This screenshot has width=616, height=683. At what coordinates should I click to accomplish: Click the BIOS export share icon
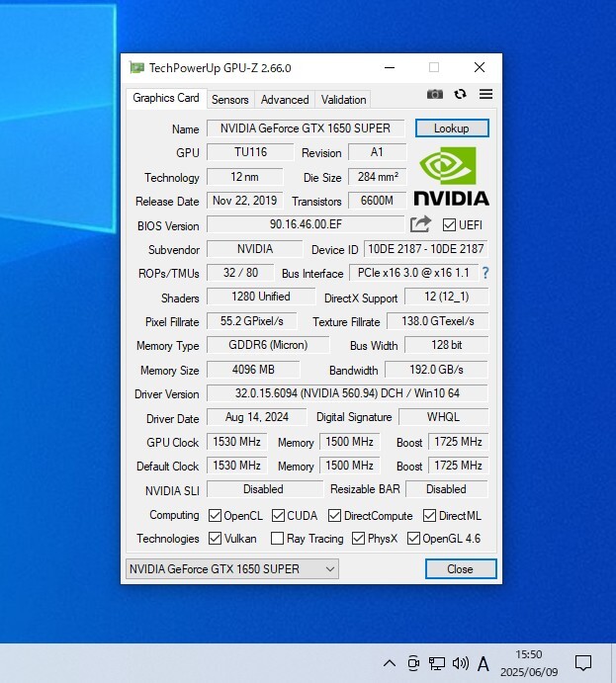pyautogui.click(x=420, y=224)
